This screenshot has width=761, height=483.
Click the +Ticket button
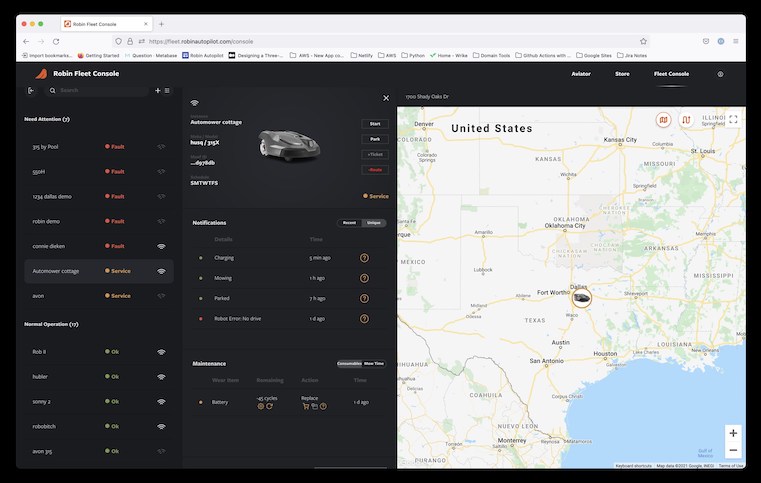click(375, 154)
